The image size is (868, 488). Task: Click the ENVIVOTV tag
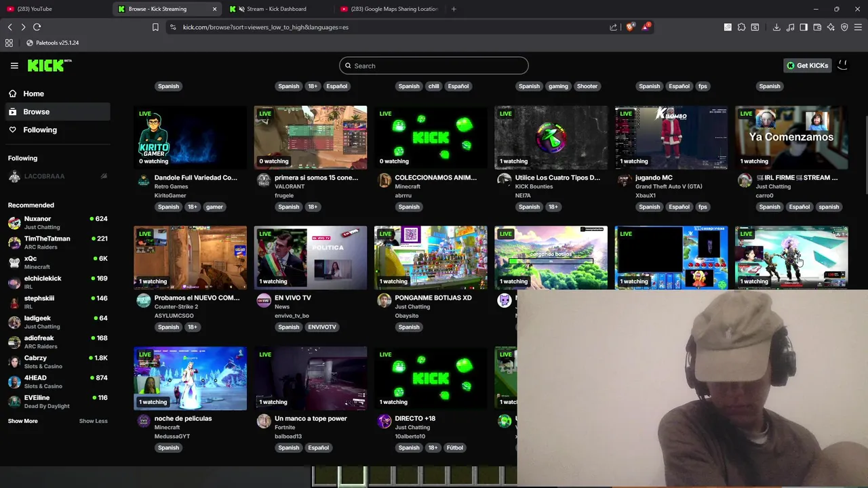click(x=322, y=327)
